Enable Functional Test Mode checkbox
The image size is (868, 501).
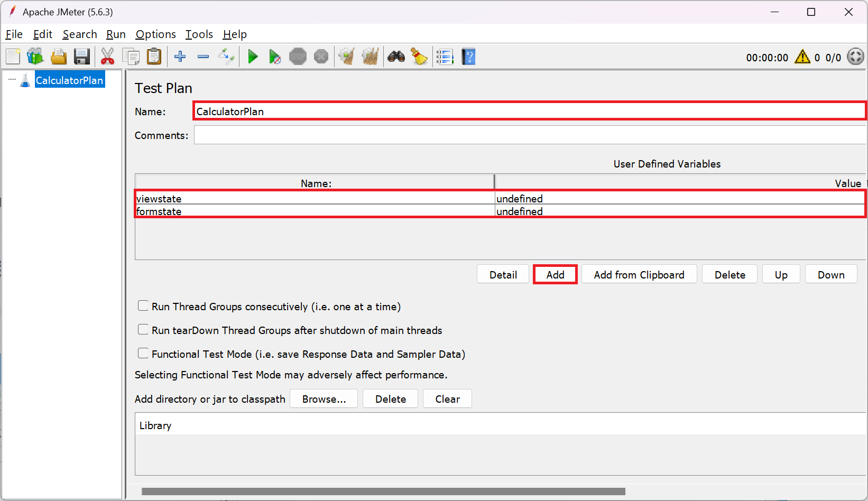click(x=143, y=354)
